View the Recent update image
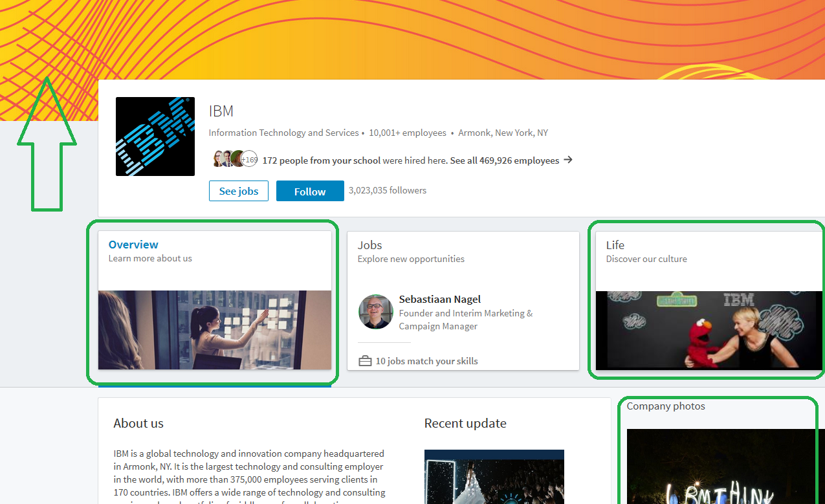Screen dimensions: 825x504 coord(494,477)
